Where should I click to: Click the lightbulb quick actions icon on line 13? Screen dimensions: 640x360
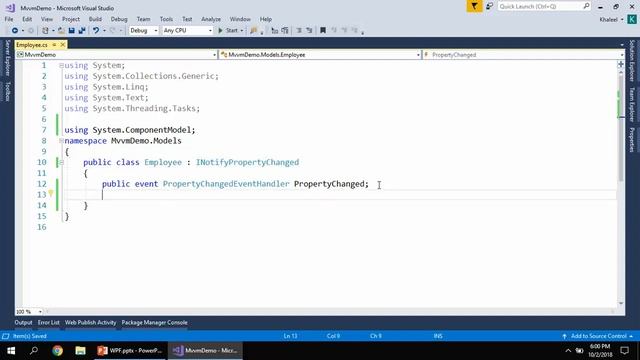(x=51, y=193)
